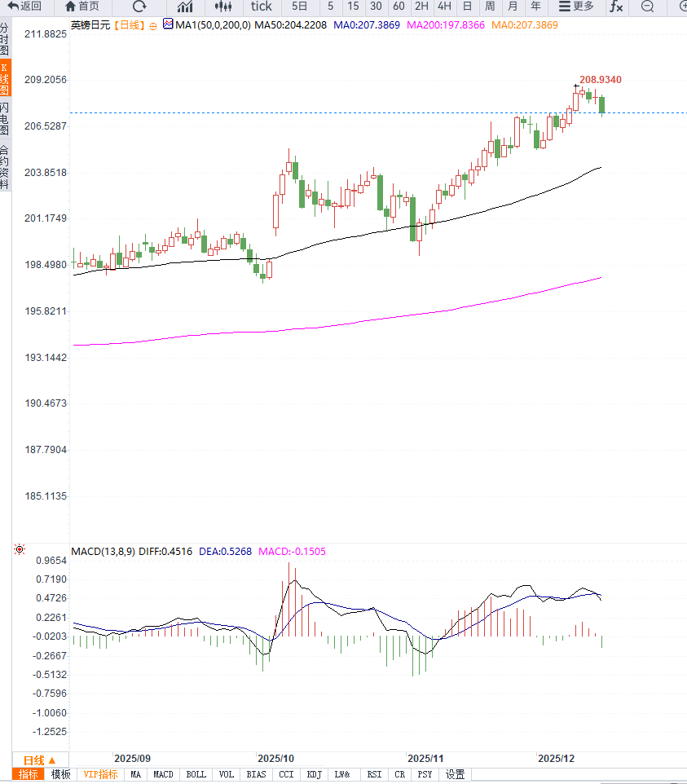Image resolution: width=687 pixels, height=784 pixels.
Task: Click the red MACD indicator settings icon
Action: (x=20, y=550)
